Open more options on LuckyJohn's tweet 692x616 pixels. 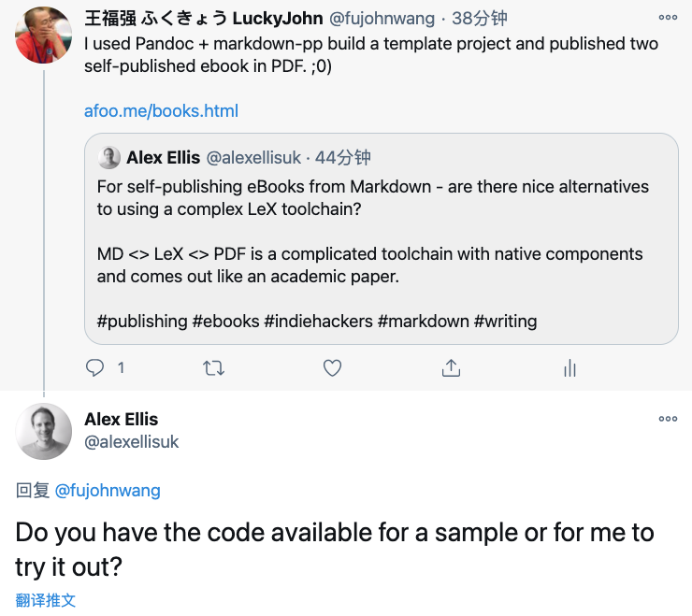coord(668,18)
